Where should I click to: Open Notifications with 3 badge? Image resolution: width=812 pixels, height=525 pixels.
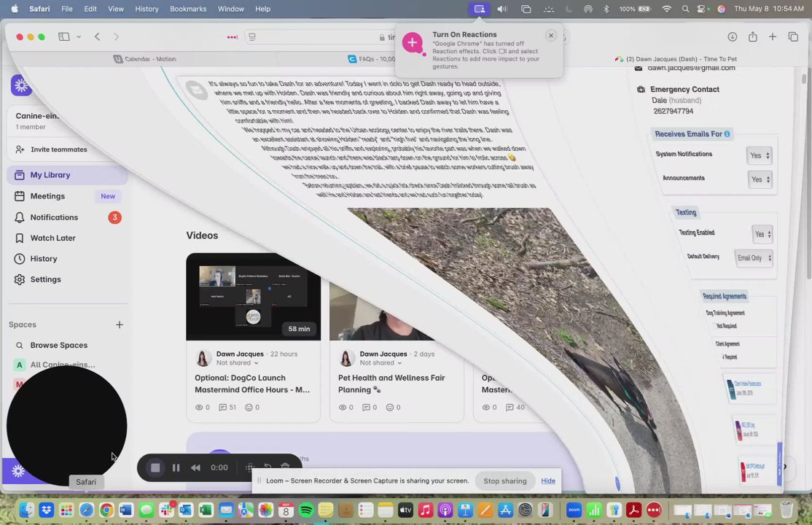67,217
